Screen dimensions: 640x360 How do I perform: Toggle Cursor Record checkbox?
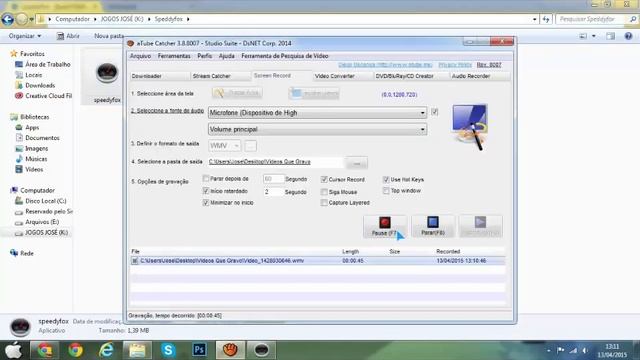(x=324, y=180)
